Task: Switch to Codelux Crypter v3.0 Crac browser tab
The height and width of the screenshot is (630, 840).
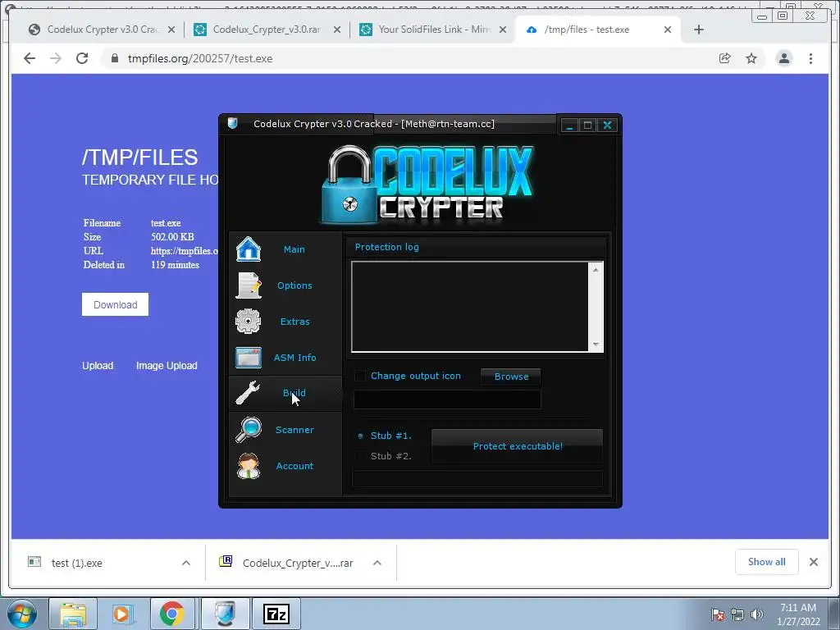Action: (102, 30)
